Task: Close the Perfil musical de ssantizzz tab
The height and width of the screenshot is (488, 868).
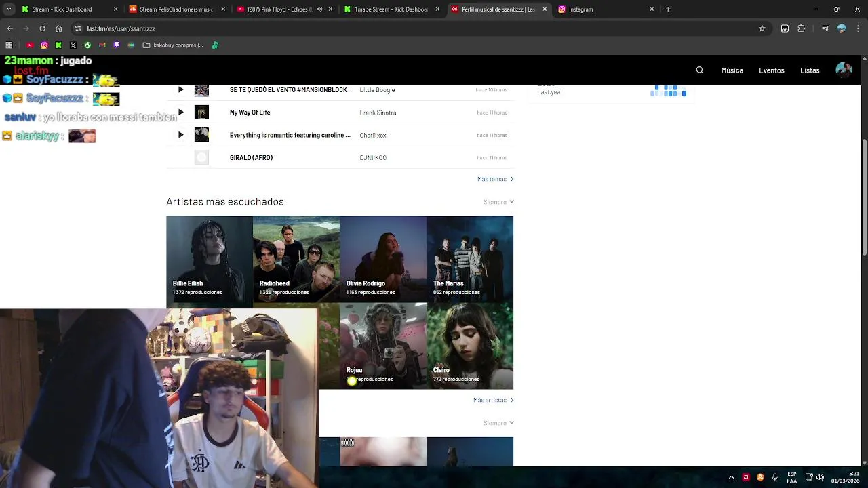Action: (x=545, y=9)
